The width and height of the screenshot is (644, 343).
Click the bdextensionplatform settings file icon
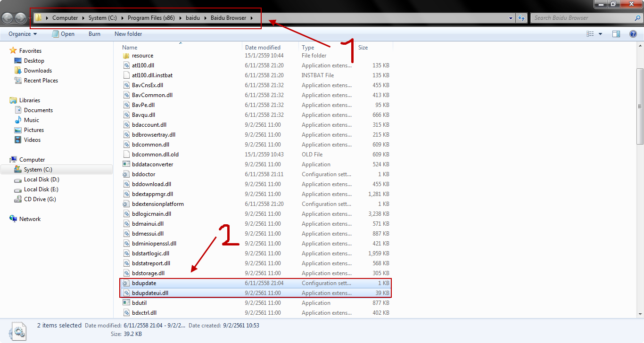pos(126,204)
